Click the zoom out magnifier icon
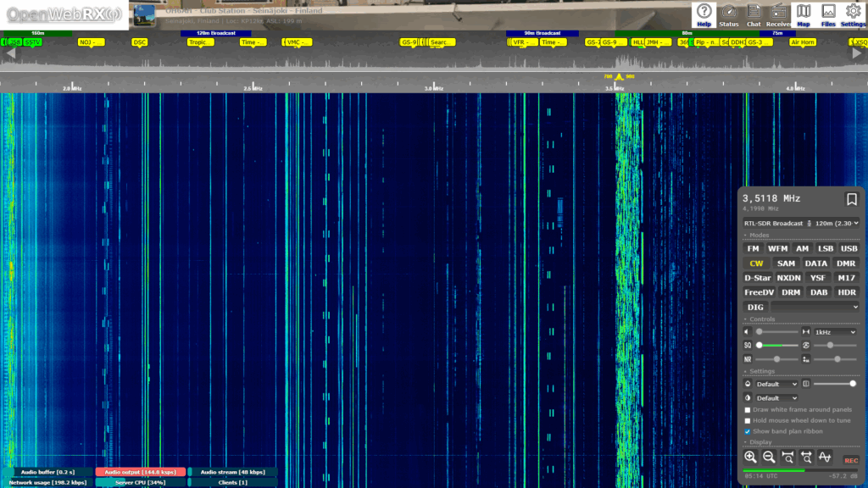Viewport: 868px width, 488px height. pos(769,457)
